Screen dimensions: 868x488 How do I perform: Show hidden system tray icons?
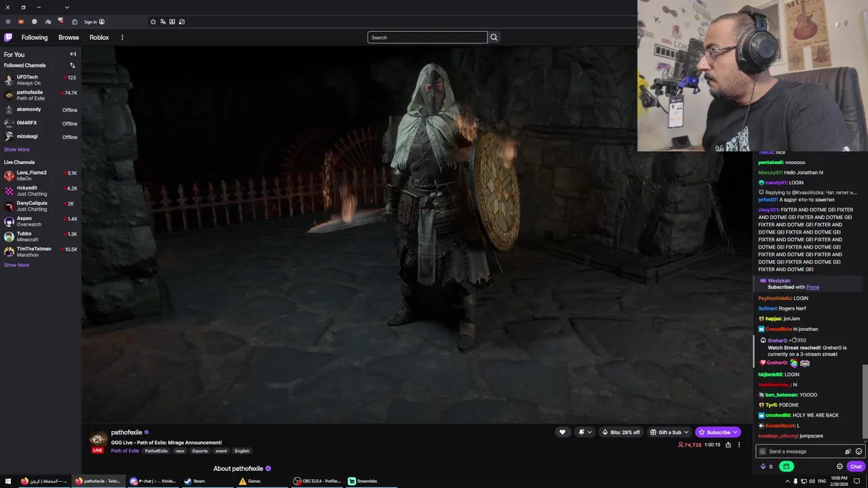click(787, 481)
